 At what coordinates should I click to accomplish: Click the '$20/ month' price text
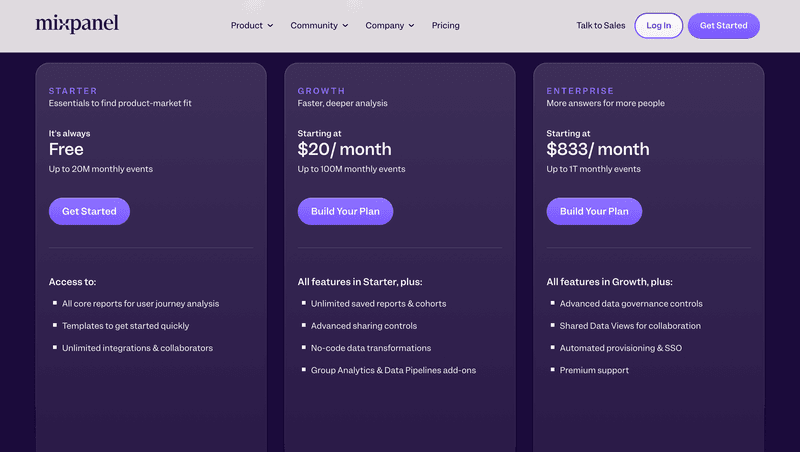coord(344,149)
